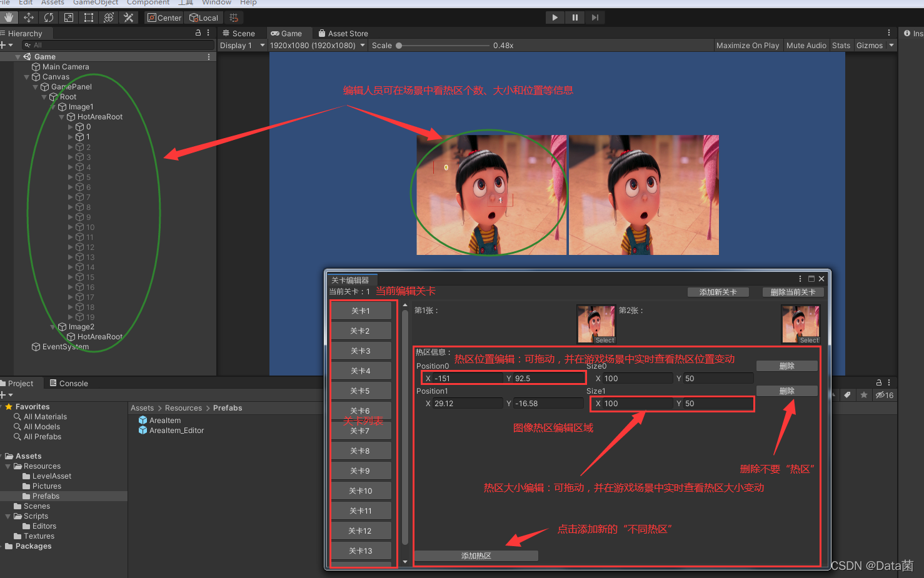The image size is (924, 578).
Task: Toggle Gizmos in the Game view
Action: point(870,46)
